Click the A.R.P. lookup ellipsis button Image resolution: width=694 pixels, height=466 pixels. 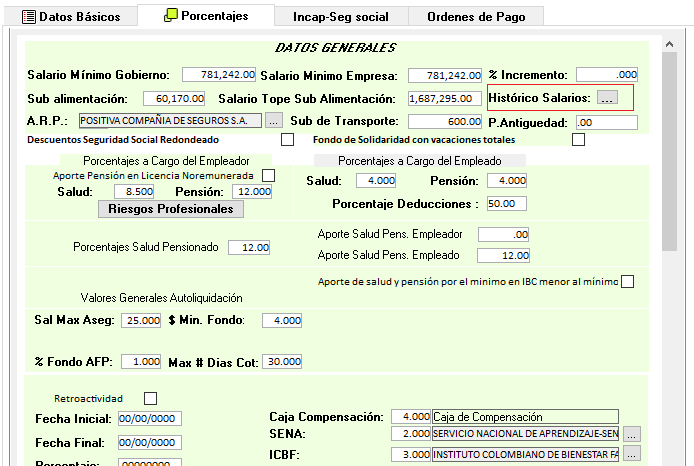tap(274, 121)
